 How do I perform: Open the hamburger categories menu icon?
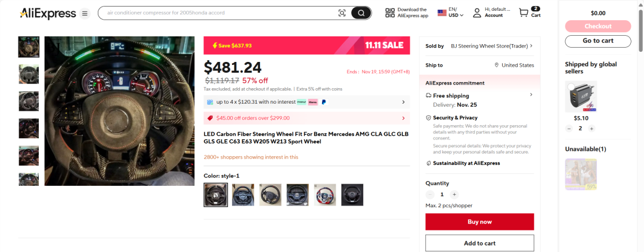(x=85, y=14)
